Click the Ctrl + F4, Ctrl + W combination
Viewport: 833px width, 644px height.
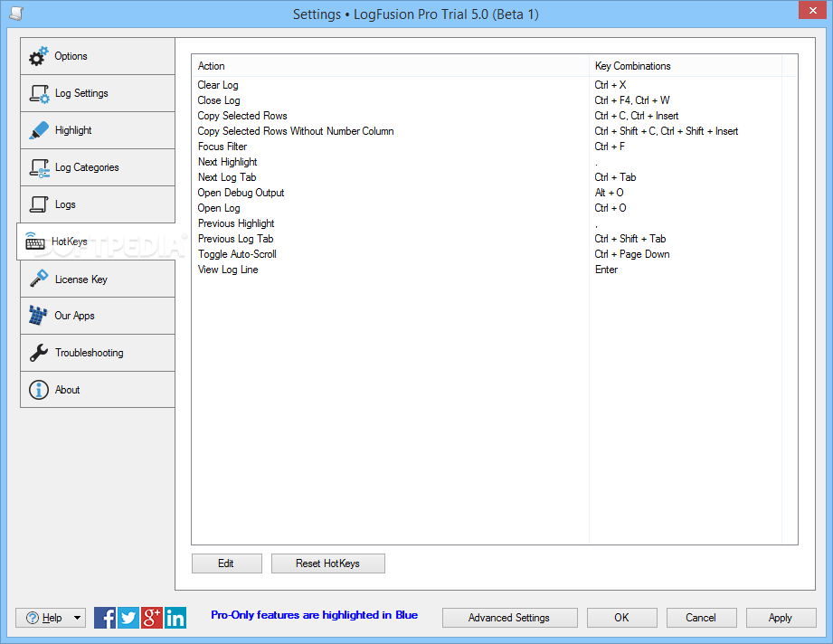click(632, 100)
